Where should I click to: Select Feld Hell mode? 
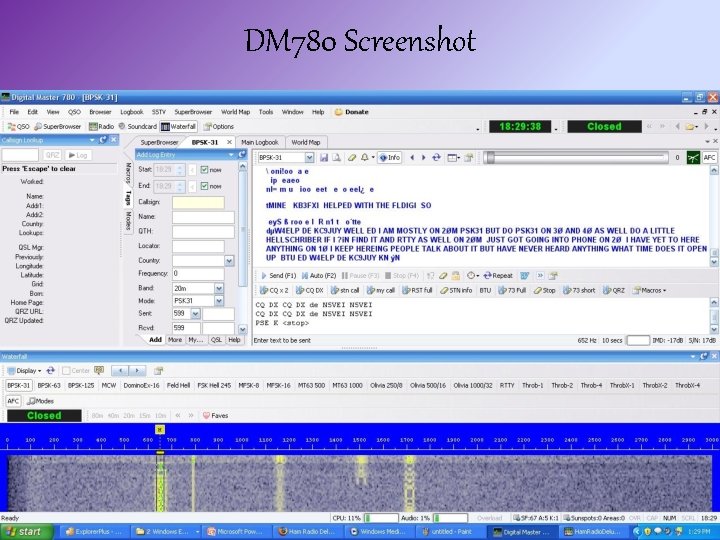pos(178,385)
